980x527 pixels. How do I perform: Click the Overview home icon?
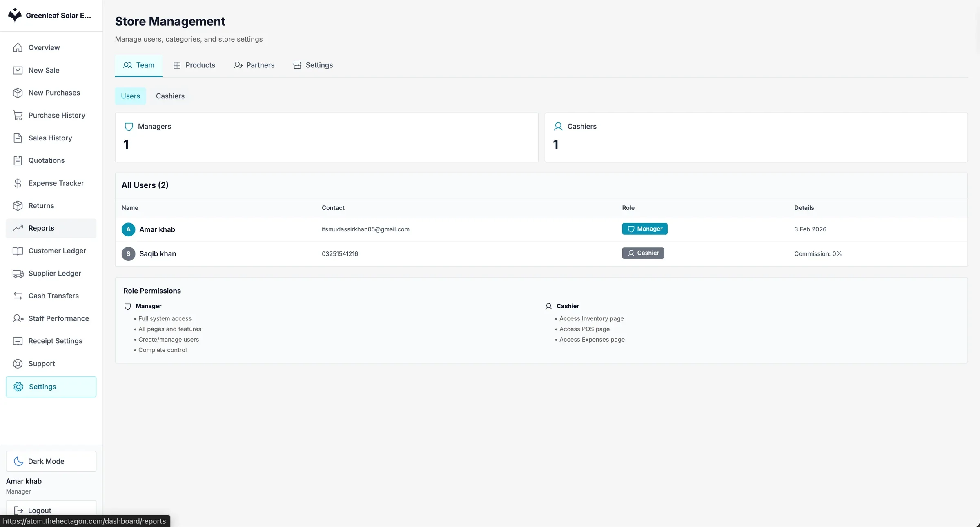[x=18, y=48]
